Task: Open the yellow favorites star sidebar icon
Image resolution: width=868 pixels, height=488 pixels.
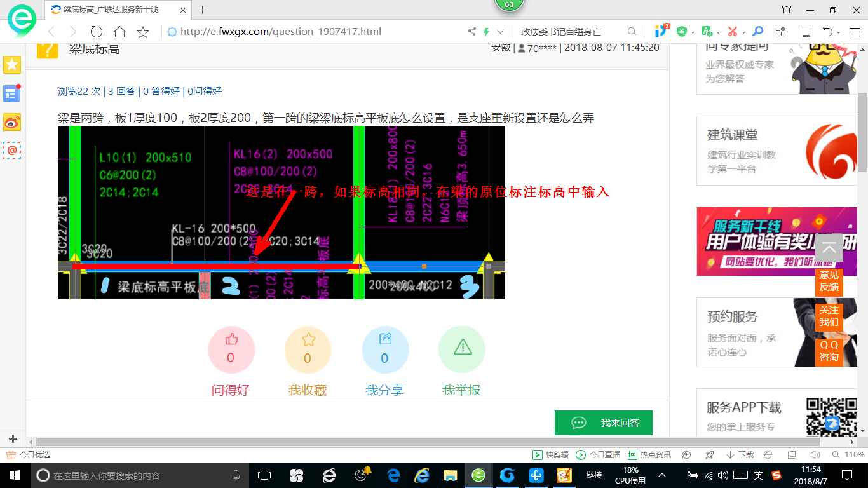Action: [x=12, y=64]
